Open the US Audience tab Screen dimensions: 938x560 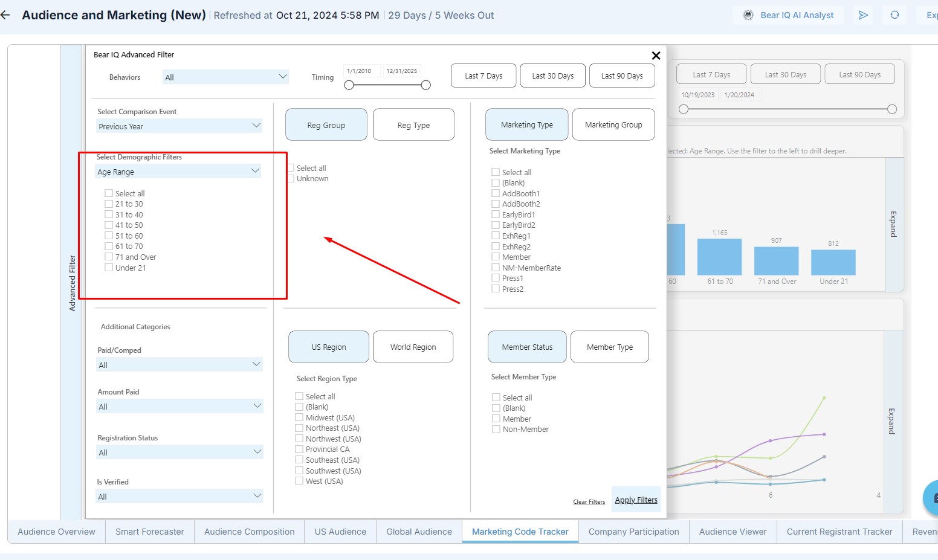(340, 532)
